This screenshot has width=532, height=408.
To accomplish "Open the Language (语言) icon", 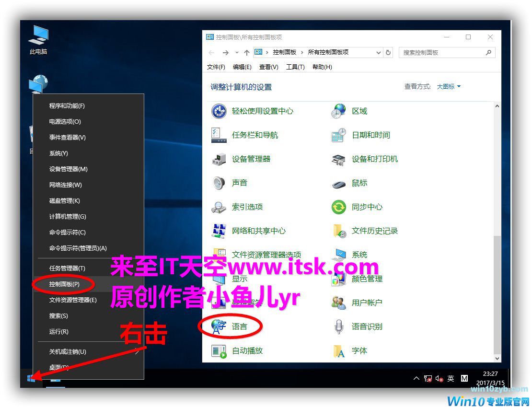I will (219, 326).
